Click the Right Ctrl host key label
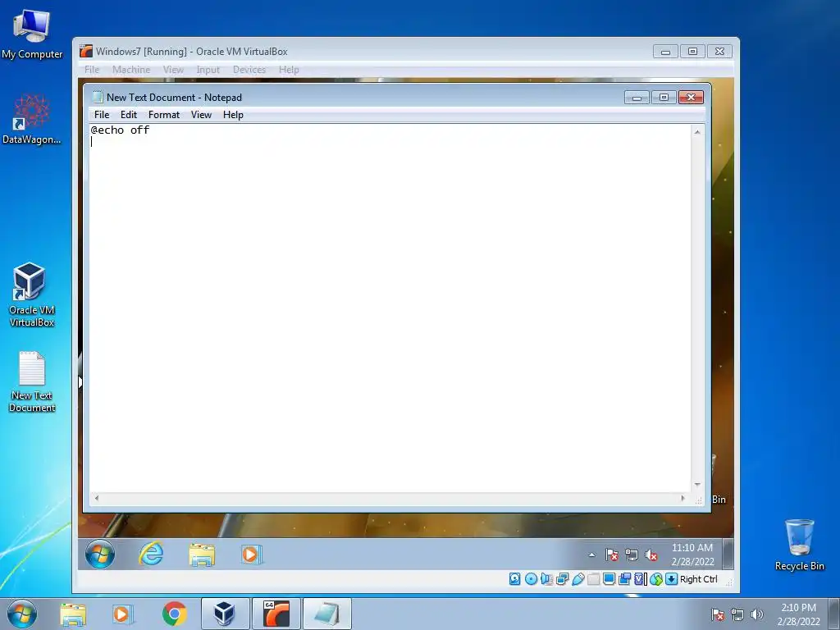Viewport: 840px width, 630px height. coord(699,579)
